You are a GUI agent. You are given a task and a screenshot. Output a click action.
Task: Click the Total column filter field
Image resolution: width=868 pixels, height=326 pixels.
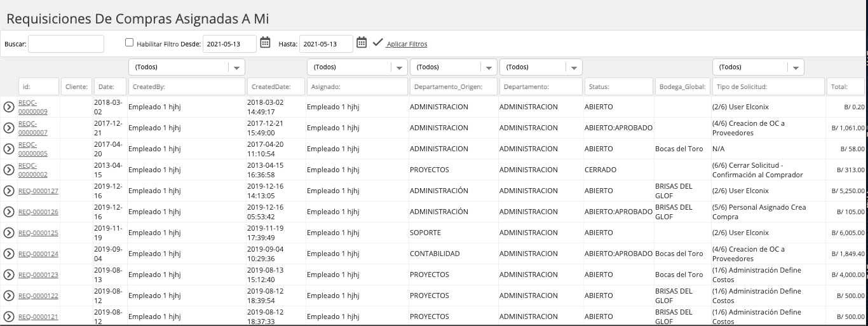pyautogui.click(x=846, y=86)
